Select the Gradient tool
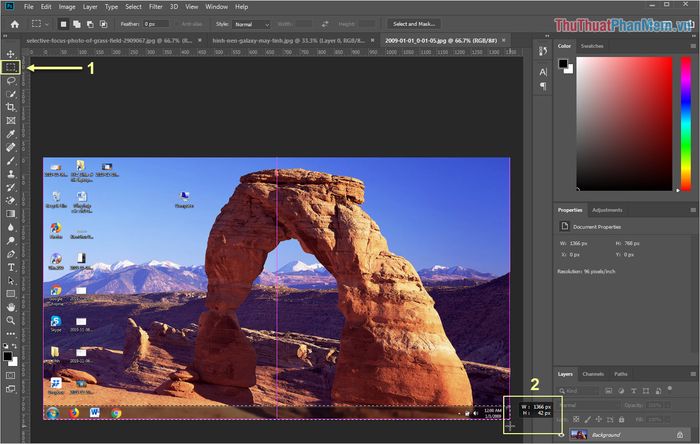 (11, 214)
